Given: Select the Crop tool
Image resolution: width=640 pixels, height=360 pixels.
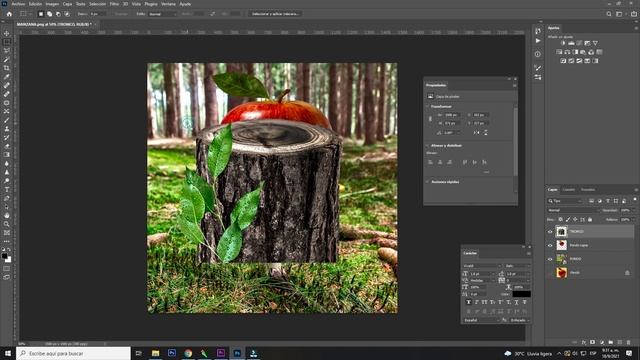Looking at the screenshot, I should (7, 68).
